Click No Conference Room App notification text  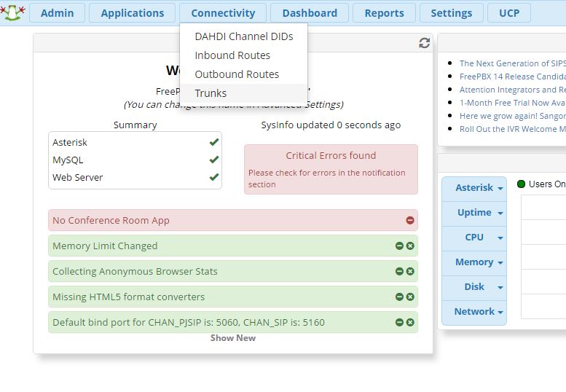111,220
